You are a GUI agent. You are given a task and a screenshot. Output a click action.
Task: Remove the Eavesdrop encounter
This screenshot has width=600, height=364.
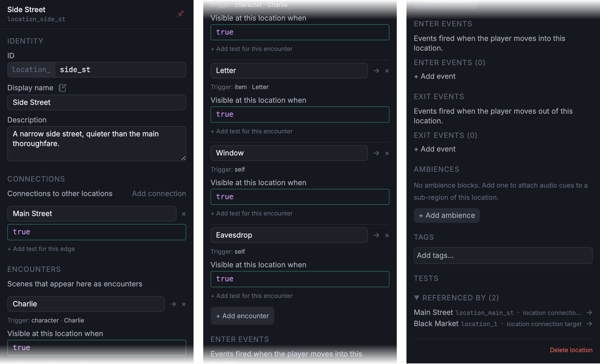[387, 235]
